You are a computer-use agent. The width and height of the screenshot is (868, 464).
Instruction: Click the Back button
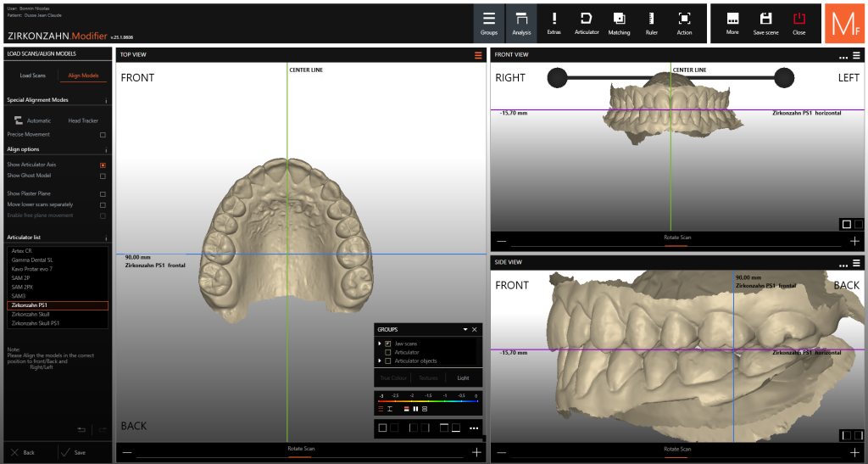[23, 452]
